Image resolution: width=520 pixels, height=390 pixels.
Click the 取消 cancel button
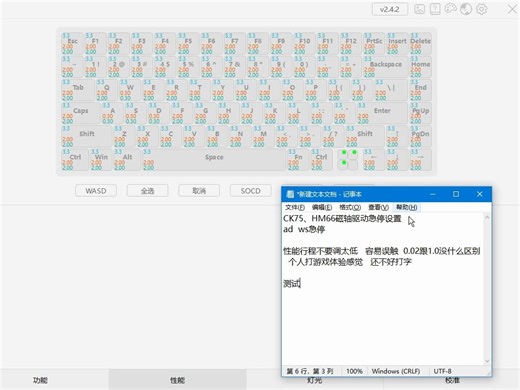coord(199,191)
